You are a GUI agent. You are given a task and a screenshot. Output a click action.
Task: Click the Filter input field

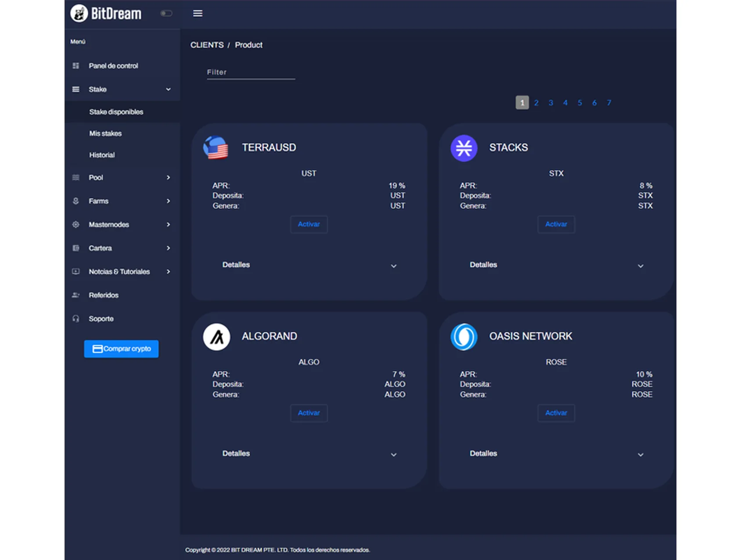coord(251,72)
